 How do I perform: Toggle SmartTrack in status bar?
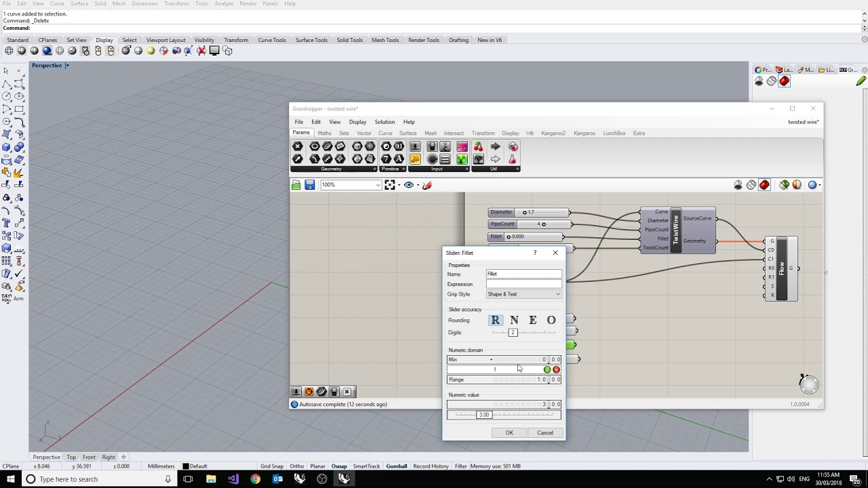(366, 466)
